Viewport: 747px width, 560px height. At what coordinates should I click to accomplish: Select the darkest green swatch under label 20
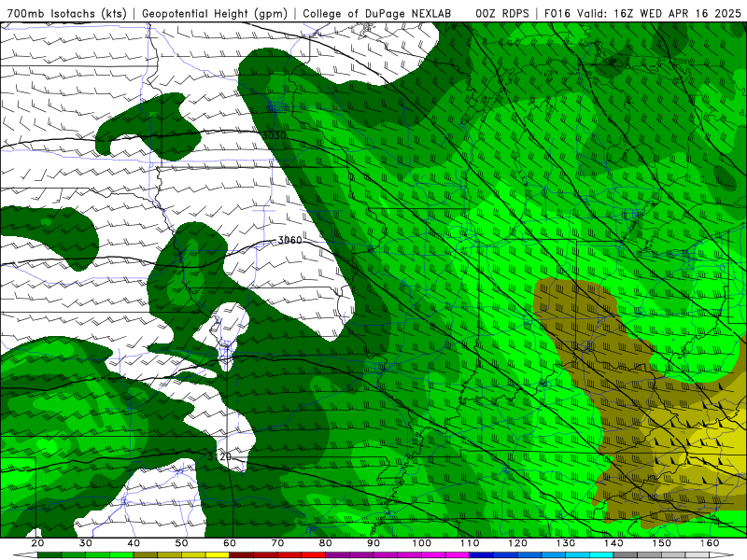point(49,555)
